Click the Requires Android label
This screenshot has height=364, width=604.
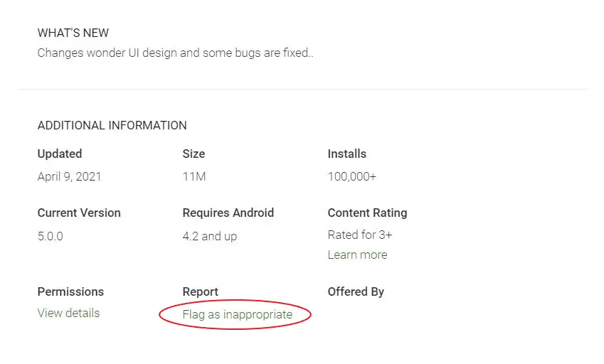[228, 213]
